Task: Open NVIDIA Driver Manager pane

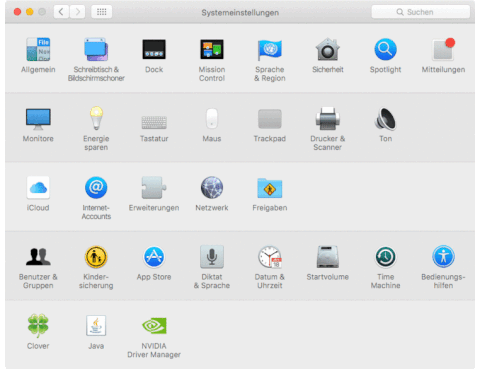Action: coord(154,326)
